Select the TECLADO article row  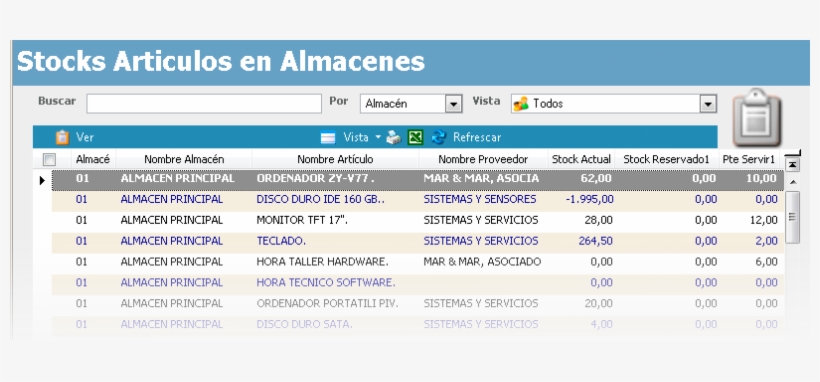point(417,242)
